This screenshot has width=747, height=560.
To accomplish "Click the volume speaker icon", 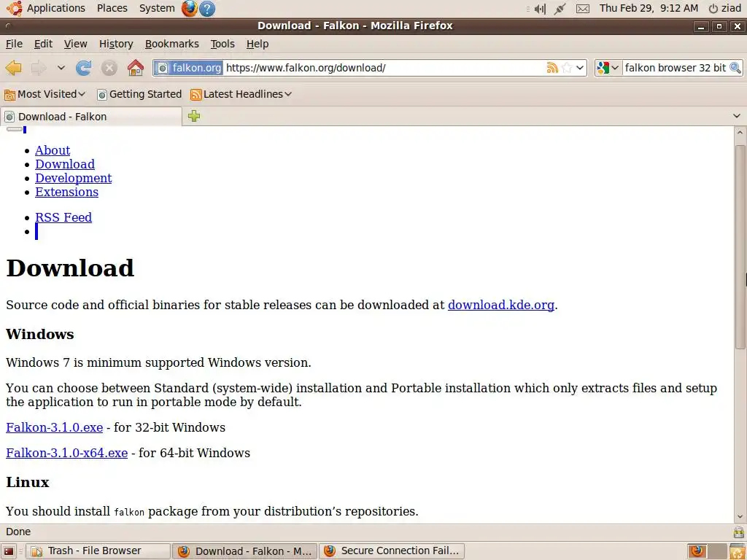I will [x=540, y=9].
